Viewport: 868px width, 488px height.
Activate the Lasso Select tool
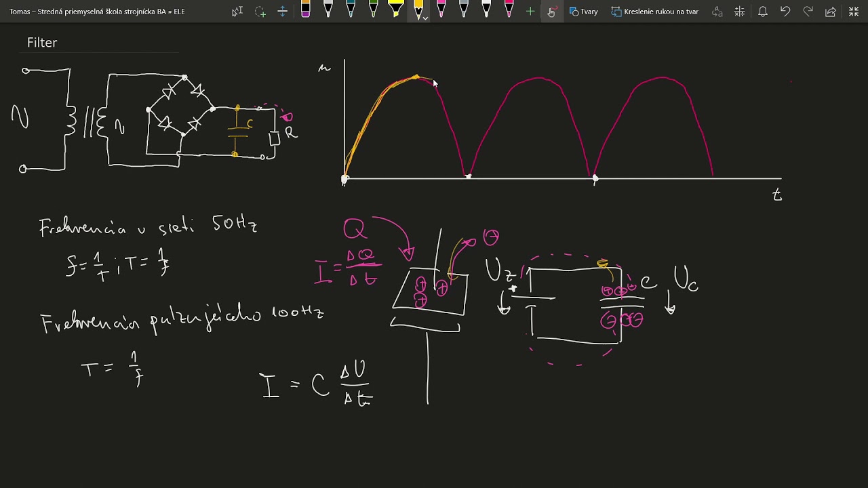[260, 12]
